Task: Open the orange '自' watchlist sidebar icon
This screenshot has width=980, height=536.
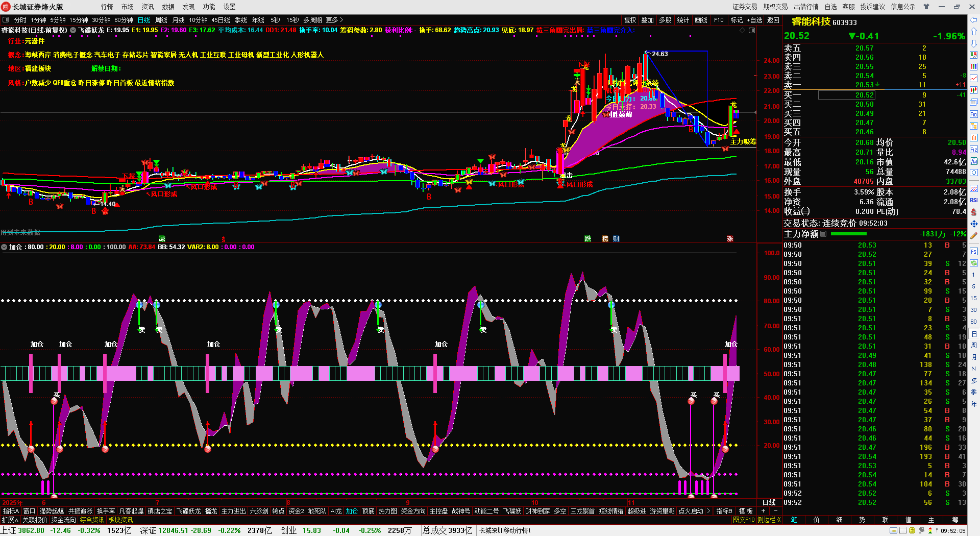Action: 974,138
